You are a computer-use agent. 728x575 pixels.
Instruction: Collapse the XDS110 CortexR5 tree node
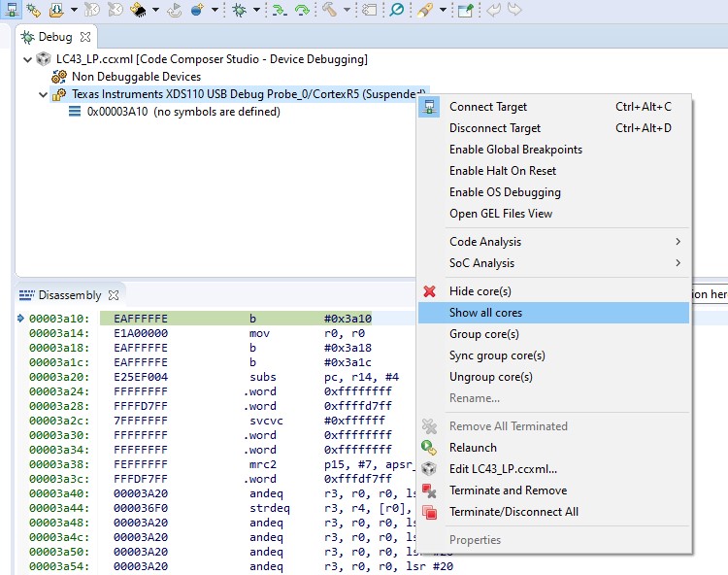pos(43,95)
